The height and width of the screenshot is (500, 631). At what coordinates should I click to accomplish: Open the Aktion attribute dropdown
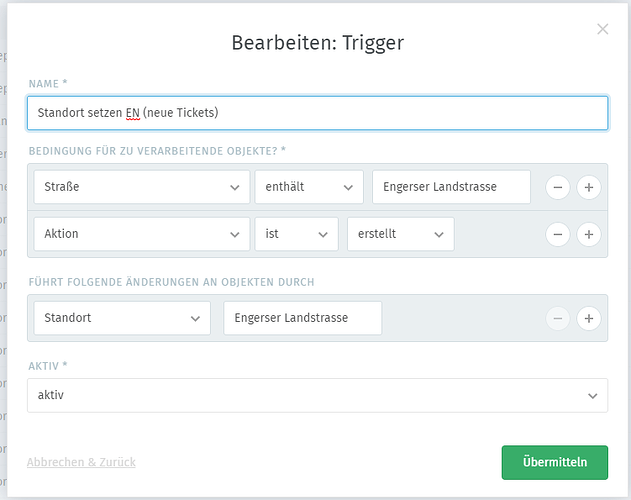142,234
